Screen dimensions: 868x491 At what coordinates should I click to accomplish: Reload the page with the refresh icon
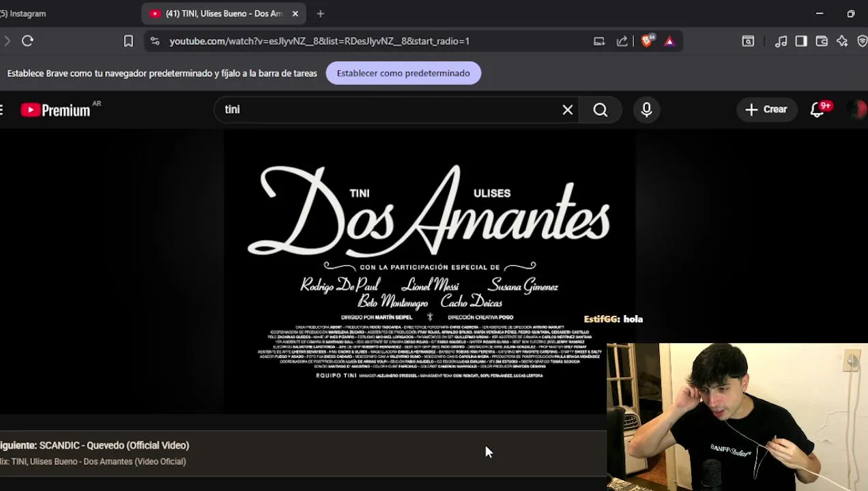27,41
